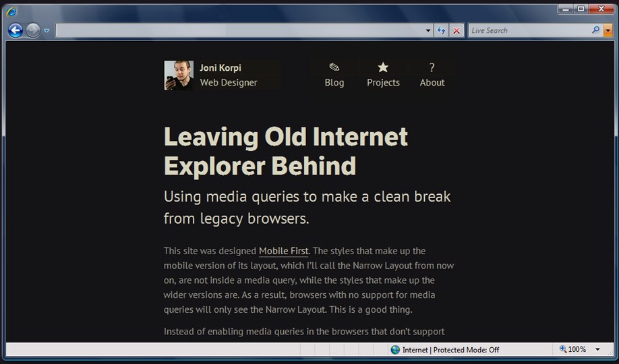Open the zoom level dropdown arrow
Image resolution: width=619 pixels, height=364 pixels.
pos(597,349)
